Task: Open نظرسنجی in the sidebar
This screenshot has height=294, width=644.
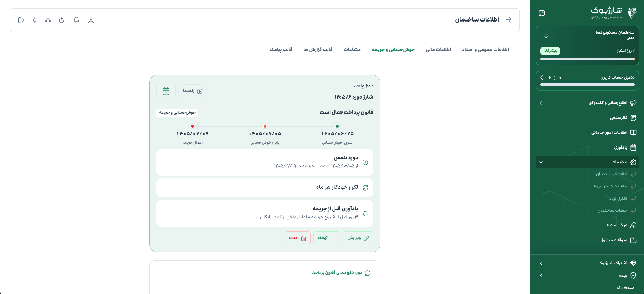Action: [x=587, y=118]
